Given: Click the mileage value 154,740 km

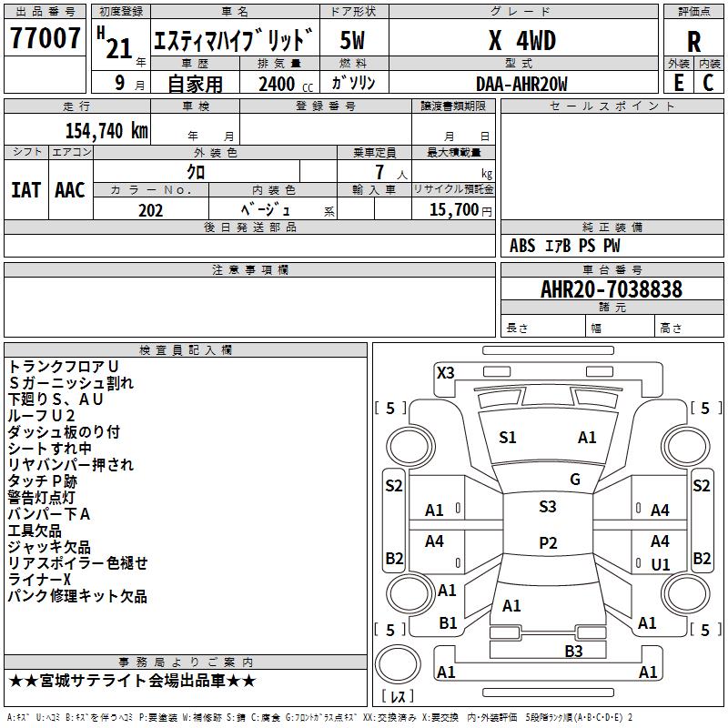Looking at the screenshot, I should pyautogui.click(x=106, y=131).
